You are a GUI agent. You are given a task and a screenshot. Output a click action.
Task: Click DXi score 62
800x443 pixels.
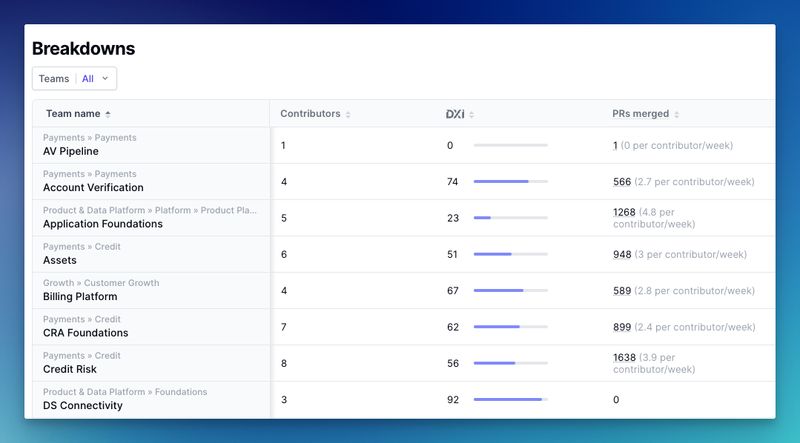(x=453, y=327)
